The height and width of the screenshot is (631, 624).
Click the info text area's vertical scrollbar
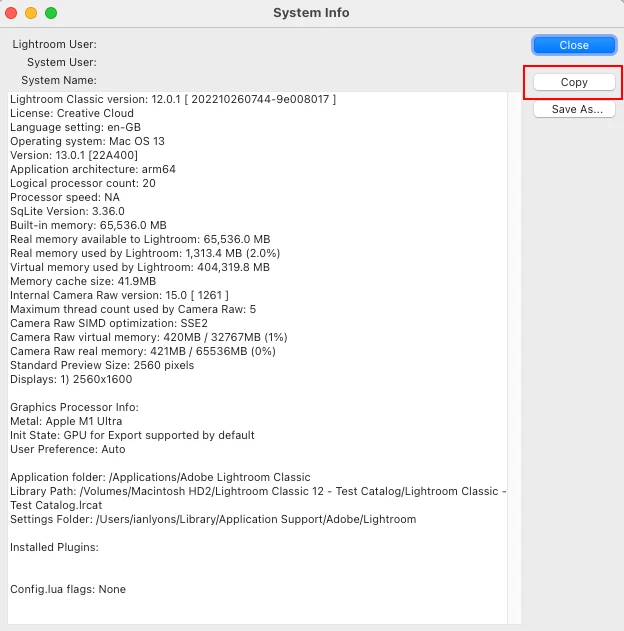[x=514, y=358]
